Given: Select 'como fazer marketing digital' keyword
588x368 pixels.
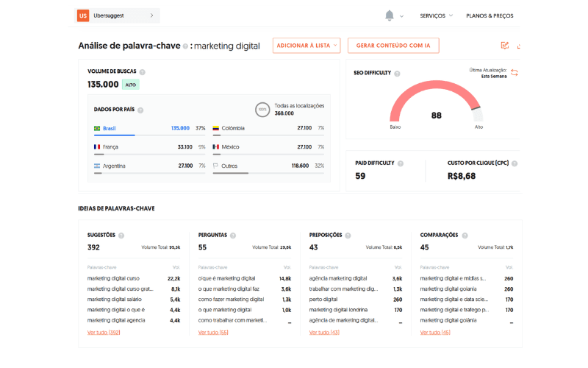Looking at the screenshot, I should (231, 300).
